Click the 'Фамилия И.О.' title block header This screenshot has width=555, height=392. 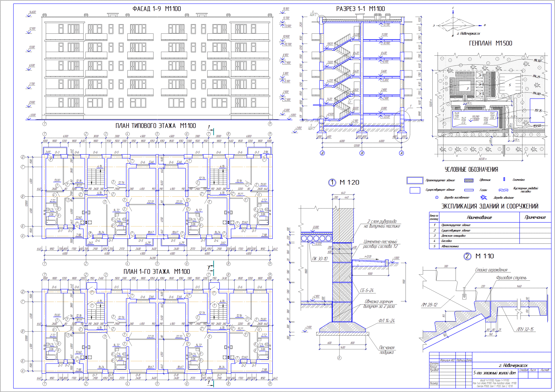tap(447, 360)
